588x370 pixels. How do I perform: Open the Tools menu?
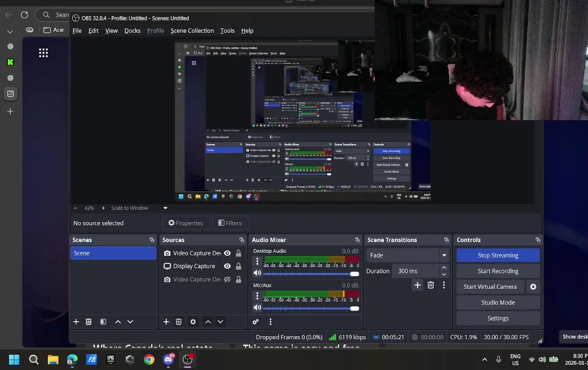[x=227, y=31]
